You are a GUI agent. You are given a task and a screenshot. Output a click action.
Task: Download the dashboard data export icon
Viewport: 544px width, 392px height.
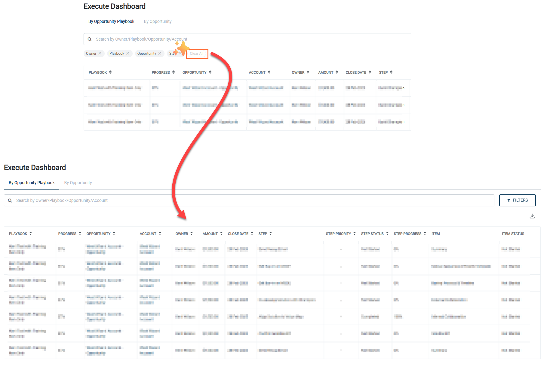532,216
